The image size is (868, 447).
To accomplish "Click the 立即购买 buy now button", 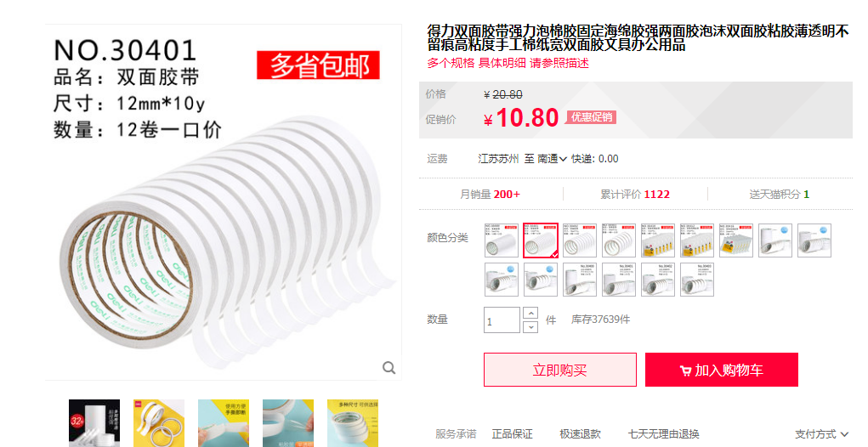I will pos(559,370).
